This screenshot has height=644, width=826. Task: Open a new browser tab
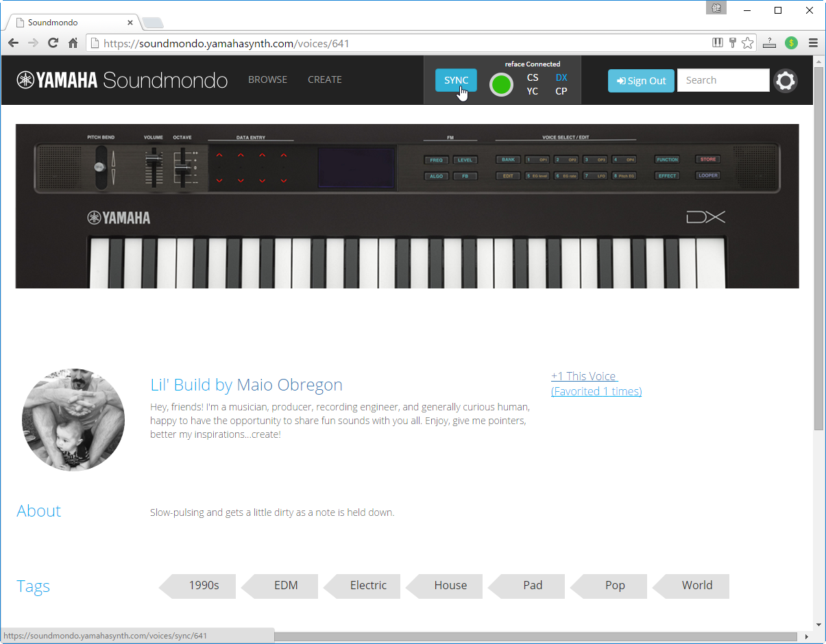click(x=153, y=23)
